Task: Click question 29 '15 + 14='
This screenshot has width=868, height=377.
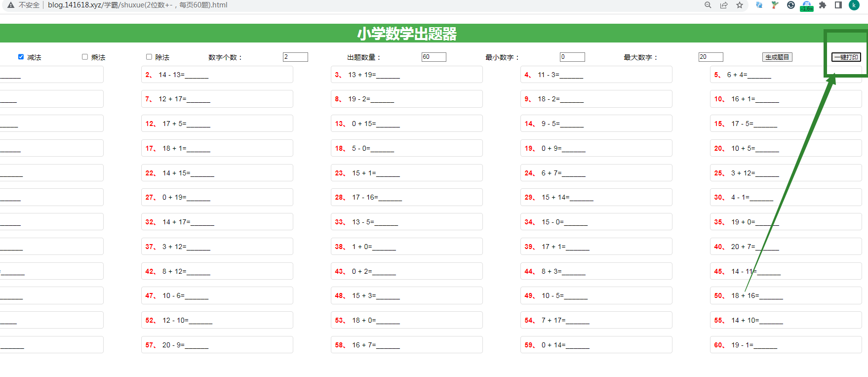Action: (x=596, y=197)
